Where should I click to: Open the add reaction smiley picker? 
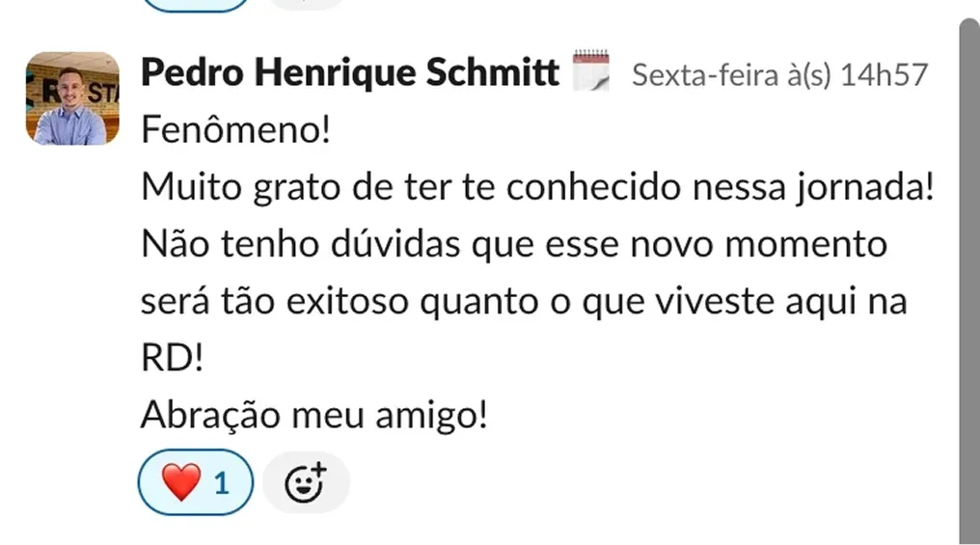306,482
